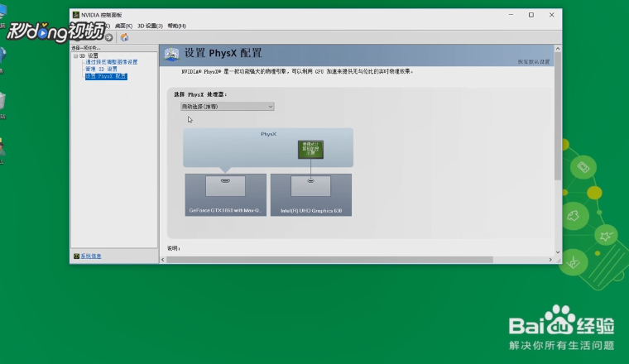
Task: Open 管理 3D 设置 tree item
Action: tap(101, 69)
